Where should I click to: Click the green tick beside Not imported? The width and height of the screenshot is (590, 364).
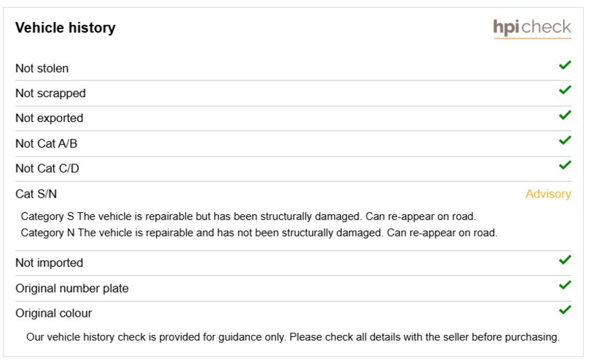[x=565, y=260]
